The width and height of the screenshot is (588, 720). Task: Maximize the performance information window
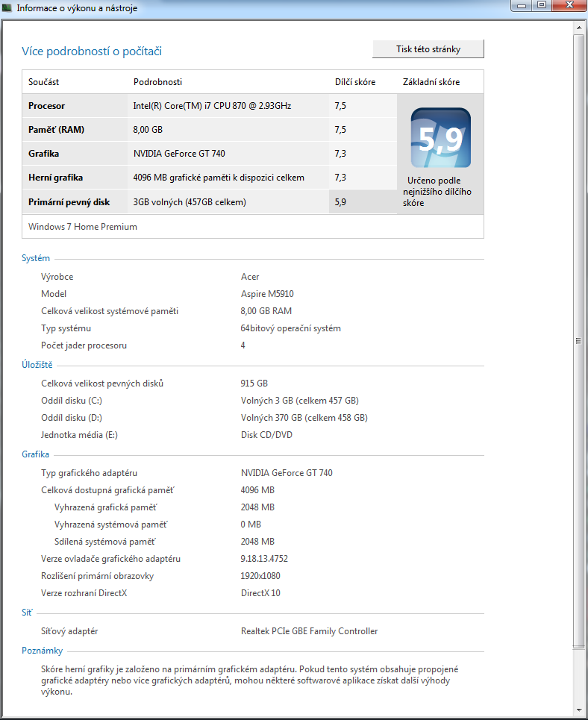pos(542,6)
